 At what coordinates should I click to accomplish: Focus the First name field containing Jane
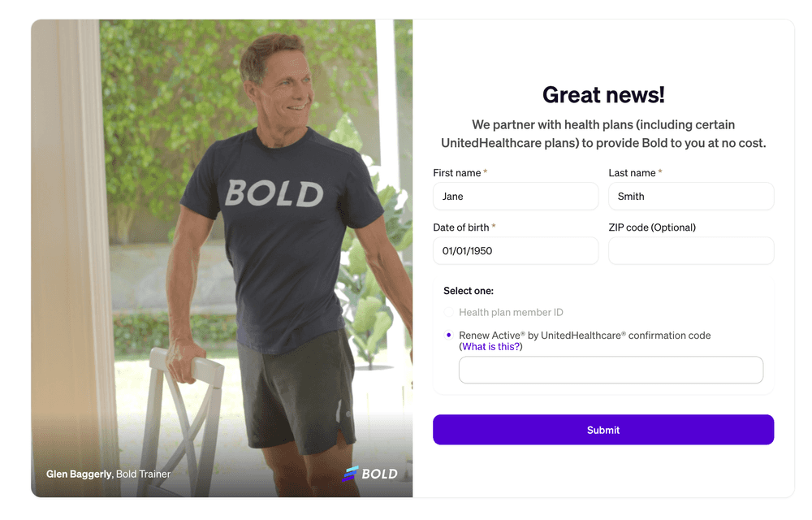click(516, 197)
